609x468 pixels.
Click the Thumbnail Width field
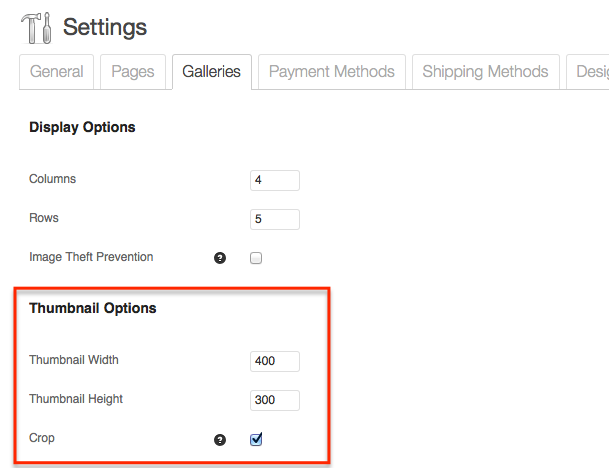click(275, 361)
